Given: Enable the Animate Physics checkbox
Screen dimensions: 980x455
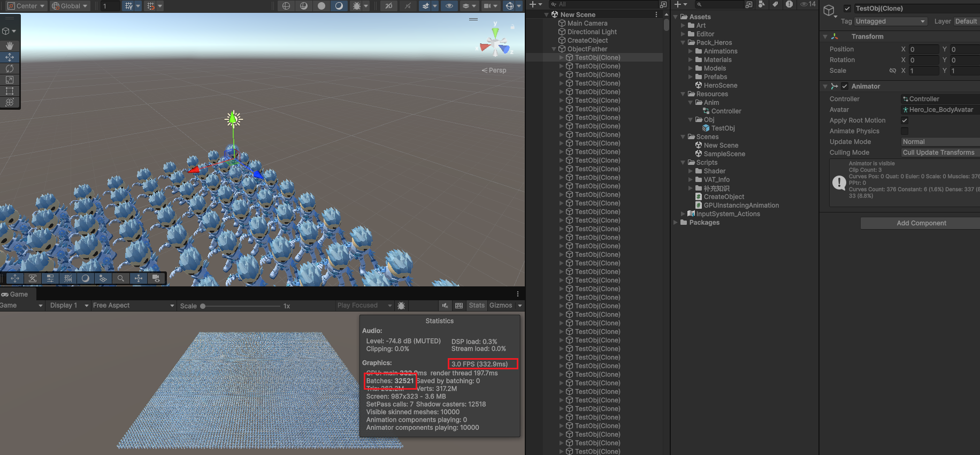Looking at the screenshot, I should point(905,131).
